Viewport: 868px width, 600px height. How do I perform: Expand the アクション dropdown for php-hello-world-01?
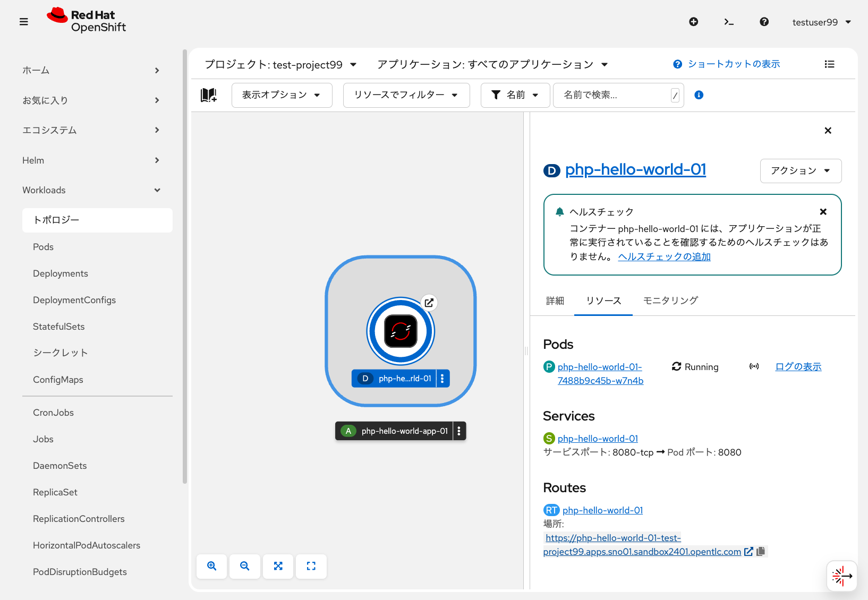pyautogui.click(x=801, y=170)
